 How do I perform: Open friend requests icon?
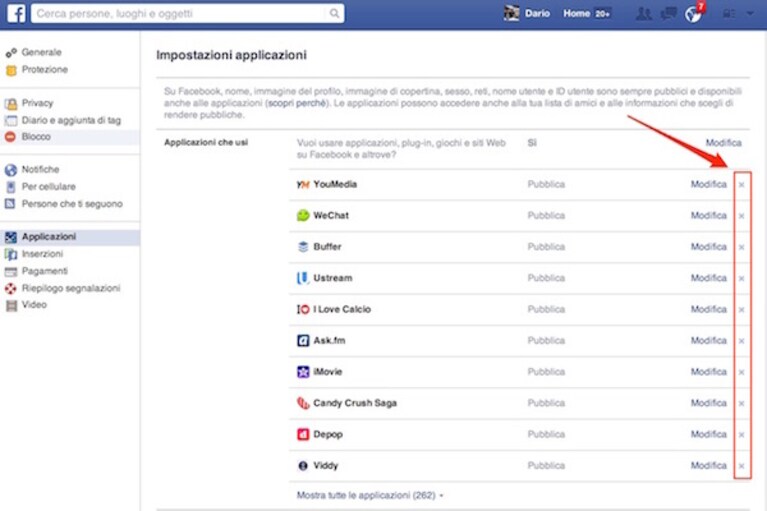(643, 14)
